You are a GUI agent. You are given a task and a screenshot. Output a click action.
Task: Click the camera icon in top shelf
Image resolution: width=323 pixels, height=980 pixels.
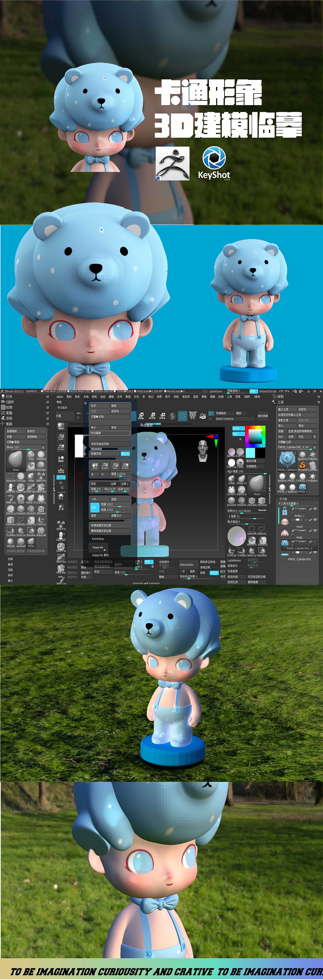pos(203,416)
